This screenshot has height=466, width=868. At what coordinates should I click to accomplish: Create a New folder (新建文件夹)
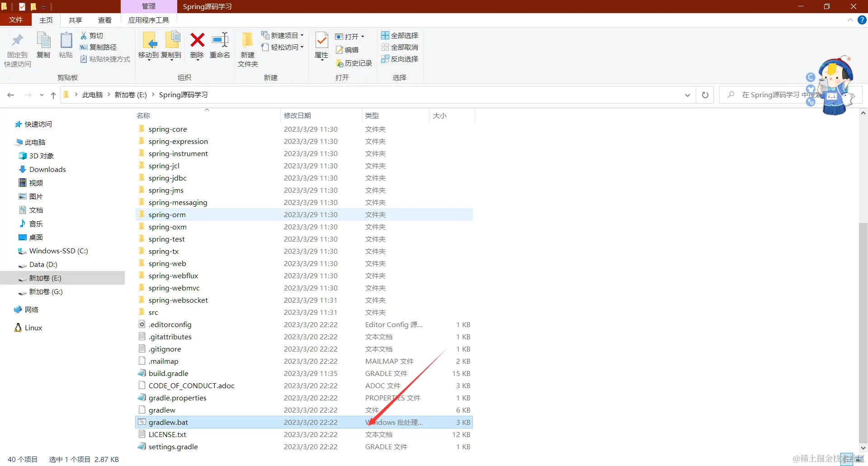point(248,50)
